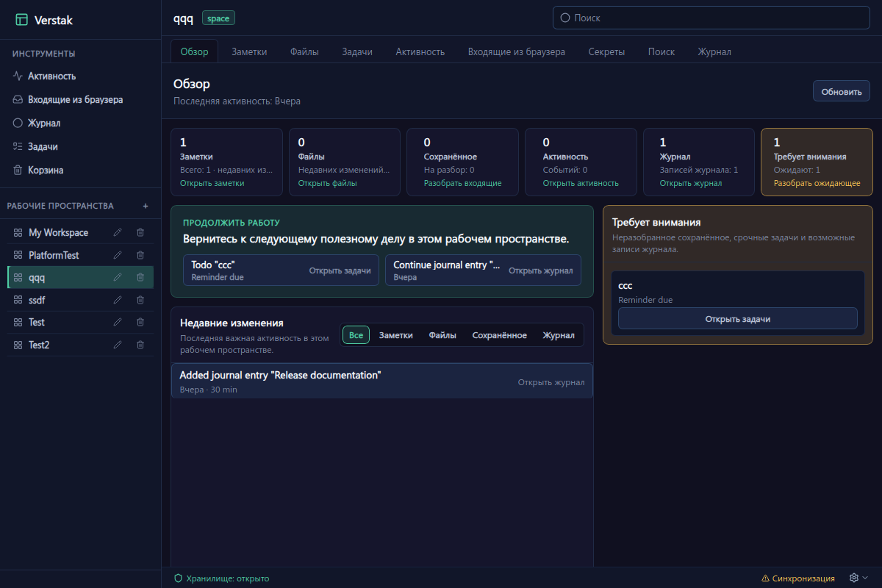Switch to Активность tab
Screen dimensions: 882x588
[420, 51]
